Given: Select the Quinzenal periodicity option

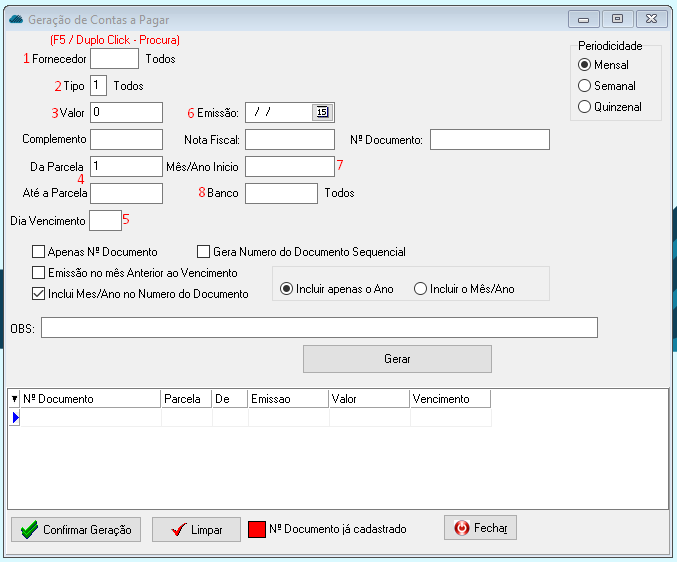Looking at the screenshot, I should [585, 107].
